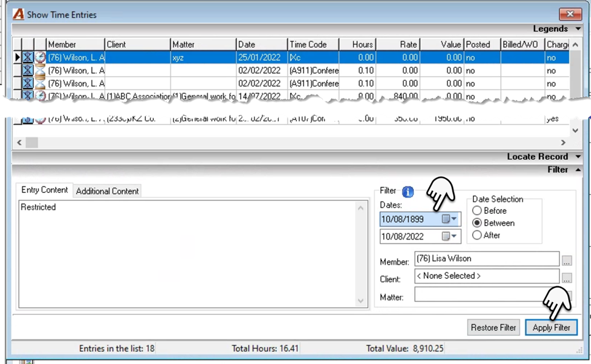
Task: Browse members with the ellipsis button
Action: [566, 260]
